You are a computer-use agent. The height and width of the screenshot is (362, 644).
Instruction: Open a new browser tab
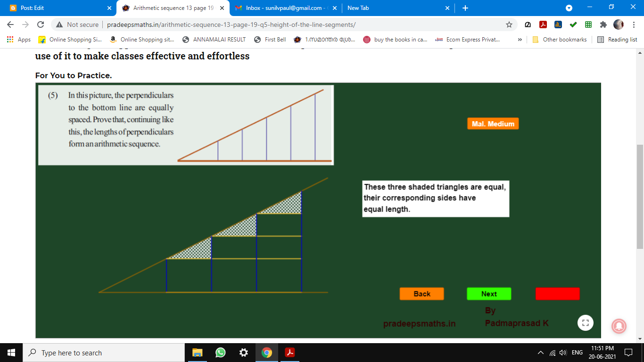[x=465, y=8]
